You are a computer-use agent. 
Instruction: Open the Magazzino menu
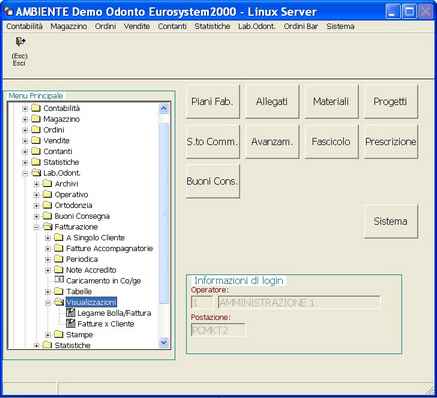point(69,26)
